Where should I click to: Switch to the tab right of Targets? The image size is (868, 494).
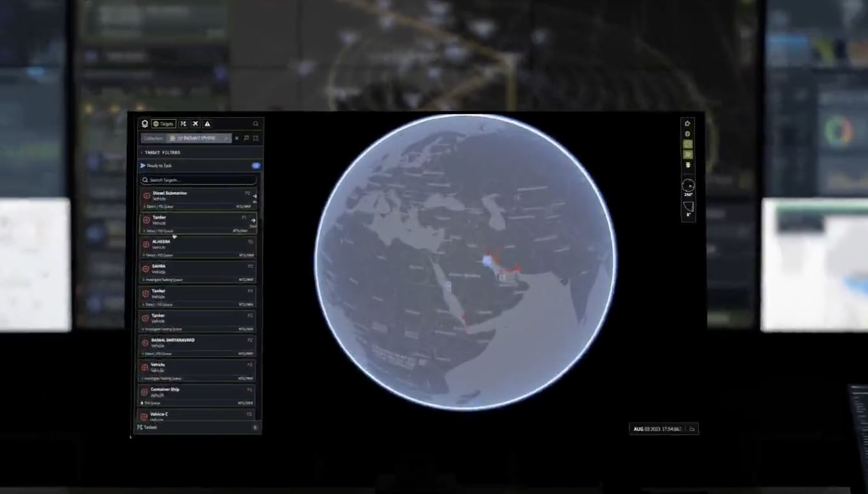183,124
